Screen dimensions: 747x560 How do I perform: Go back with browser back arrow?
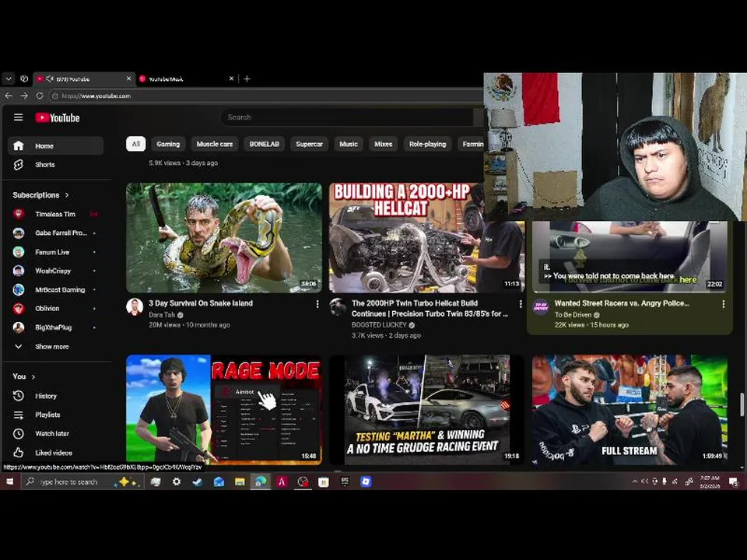(x=9, y=96)
